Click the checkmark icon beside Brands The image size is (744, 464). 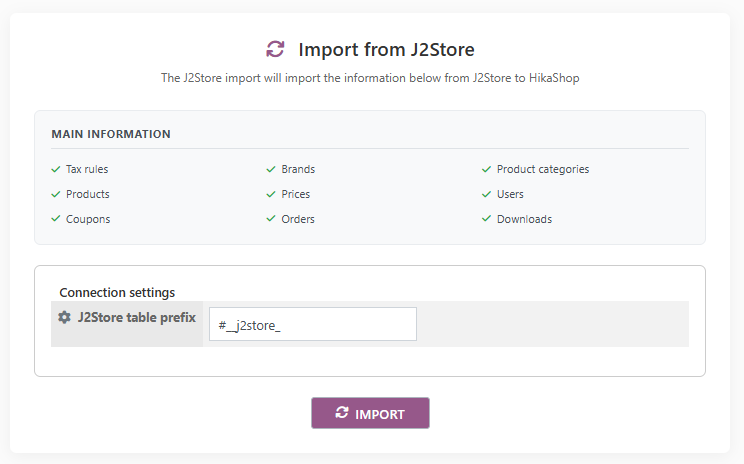pos(271,169)
